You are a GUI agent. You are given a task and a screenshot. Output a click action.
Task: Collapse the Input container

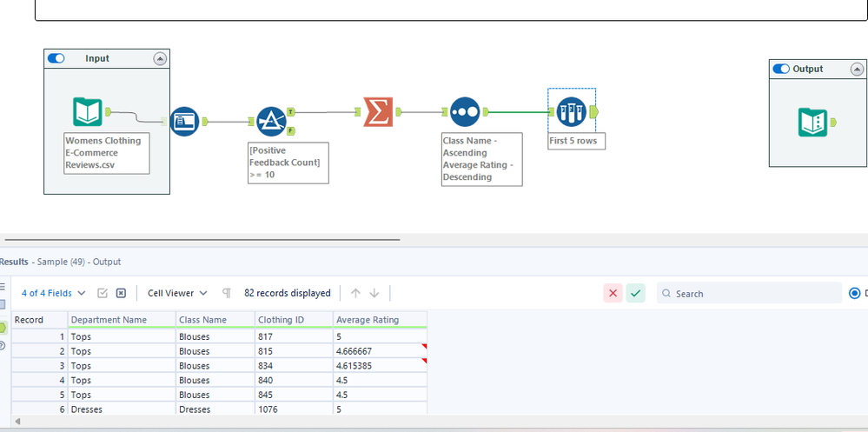point(160,59)
